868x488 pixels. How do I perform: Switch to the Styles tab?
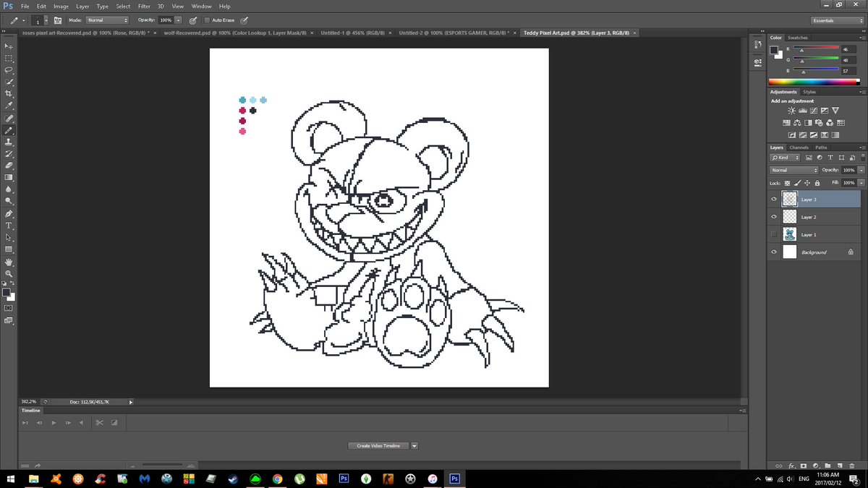809,92
